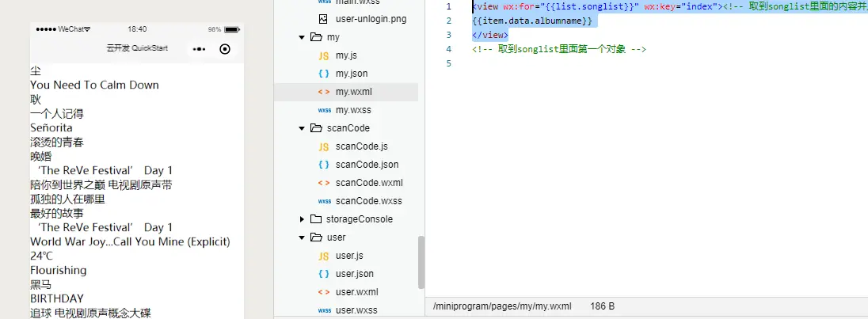Click the {{item.data.albumname}} code line
Image resolution: width=868 pixels, height=319 pixels.
532,21
